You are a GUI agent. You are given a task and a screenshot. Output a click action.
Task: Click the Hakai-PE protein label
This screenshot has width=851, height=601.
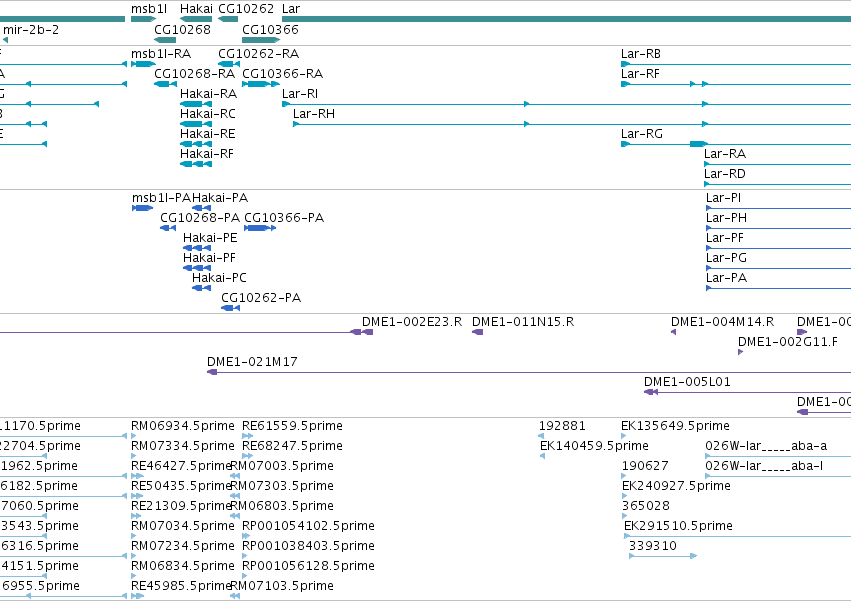point(210,238)
